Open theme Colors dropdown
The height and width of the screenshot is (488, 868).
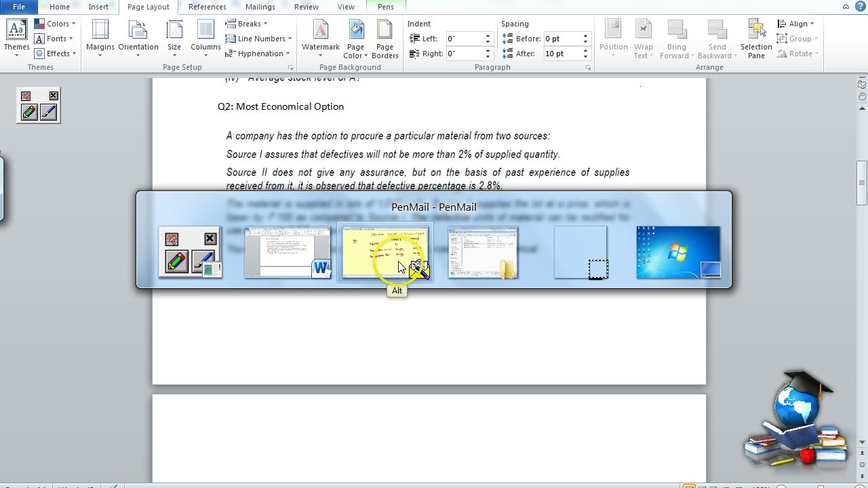click(x=55, y=24)
